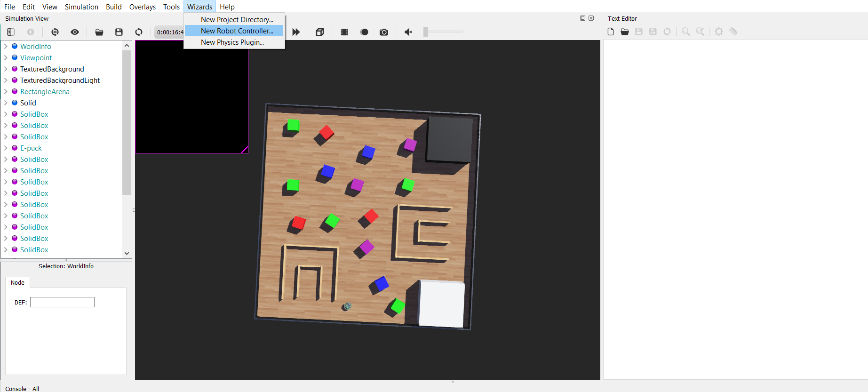Image resolution: width=868 pixels, height=392 pixels.
Task: Click the Save As icon in Text Editor
Action: pos(653,32)
